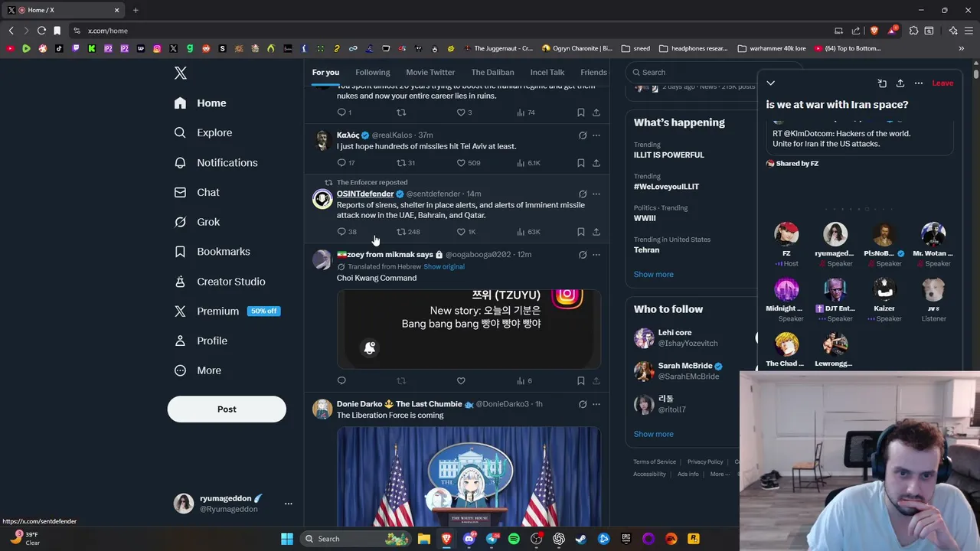Open host FZ avatar in Space
The image size is (980, 551).
[x=786, y=234]
